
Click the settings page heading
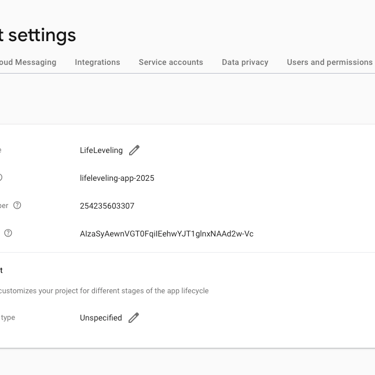(38, 35)
